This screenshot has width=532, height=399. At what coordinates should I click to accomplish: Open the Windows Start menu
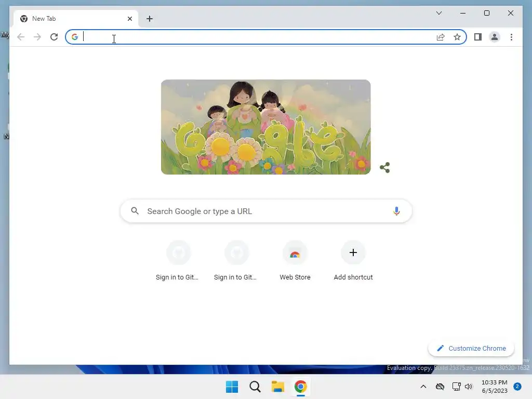(x=232, y=387)
